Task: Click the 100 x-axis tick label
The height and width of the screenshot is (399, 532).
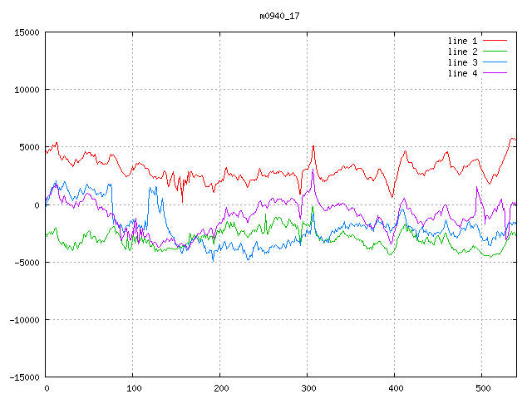Action: pos(133,388)
